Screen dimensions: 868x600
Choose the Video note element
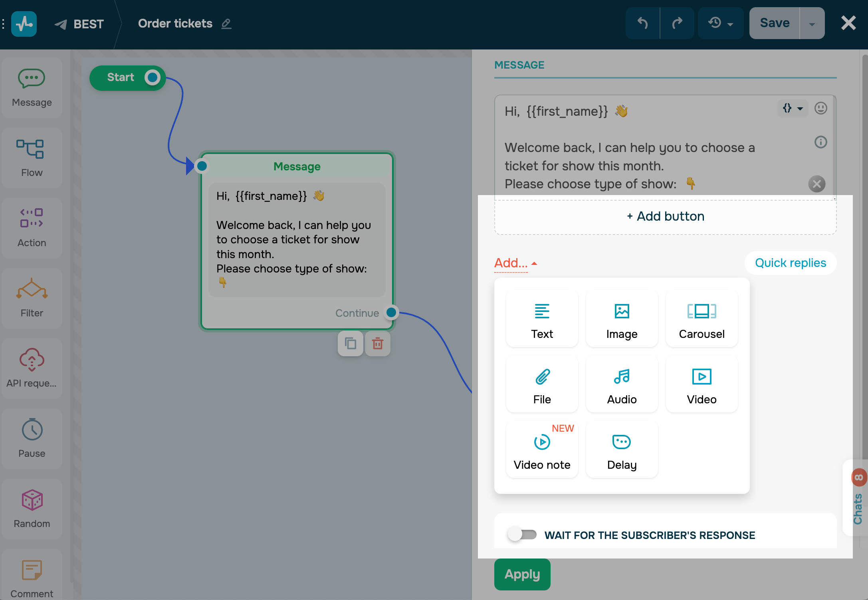542,450
